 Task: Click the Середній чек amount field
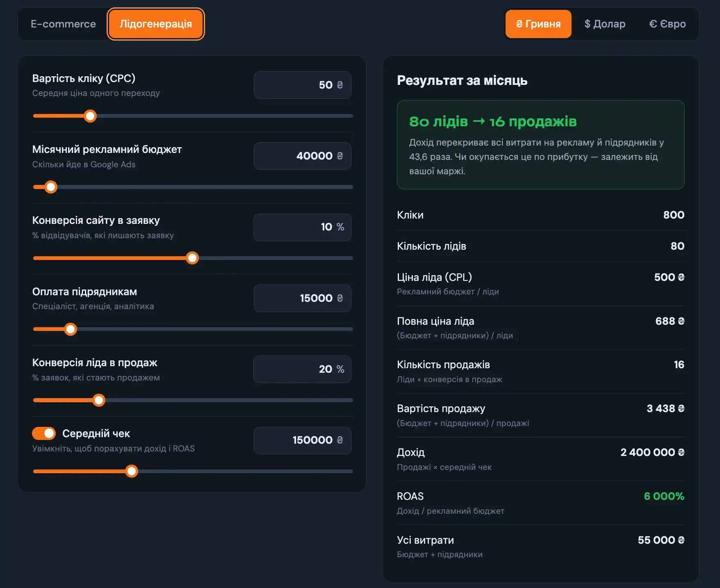coord(303,440)
